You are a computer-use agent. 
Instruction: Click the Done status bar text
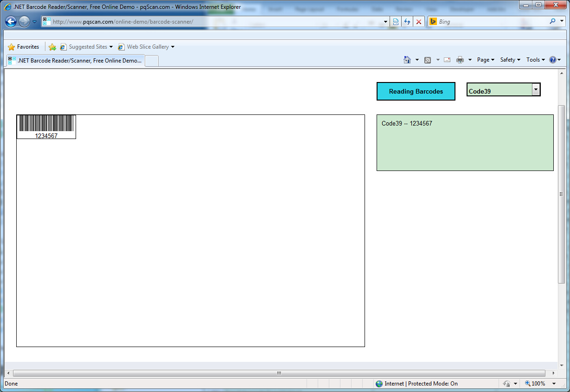11,384
